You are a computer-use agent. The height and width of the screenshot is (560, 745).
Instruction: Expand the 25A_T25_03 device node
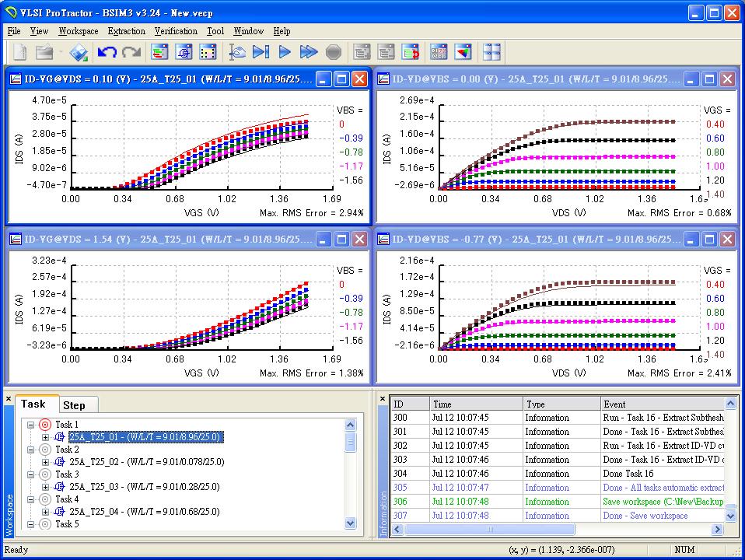coord(45,487)
